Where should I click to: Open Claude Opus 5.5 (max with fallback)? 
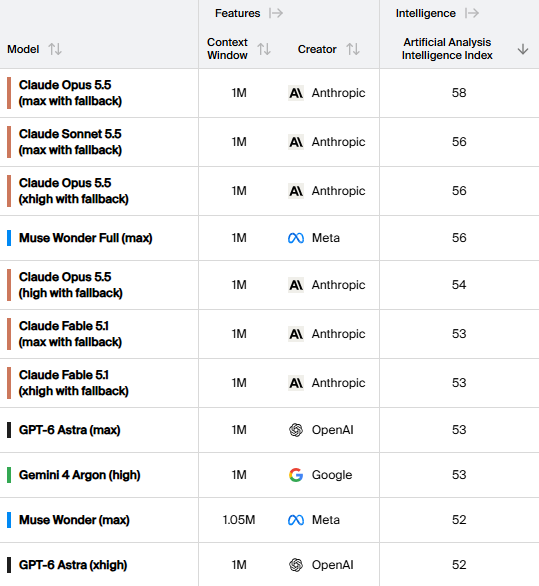tap(70, 93)
